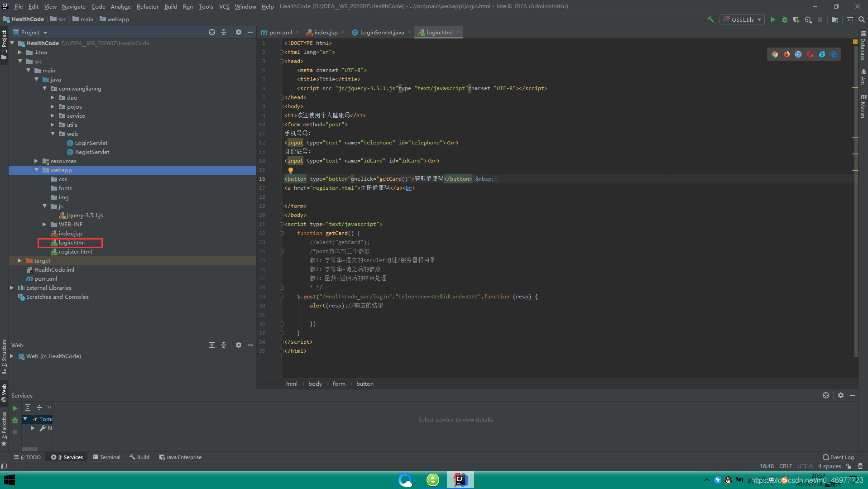Open page in Firefox browser icon
The width and height of the screenshot is (868, 489).
click(x=786, y=54)
